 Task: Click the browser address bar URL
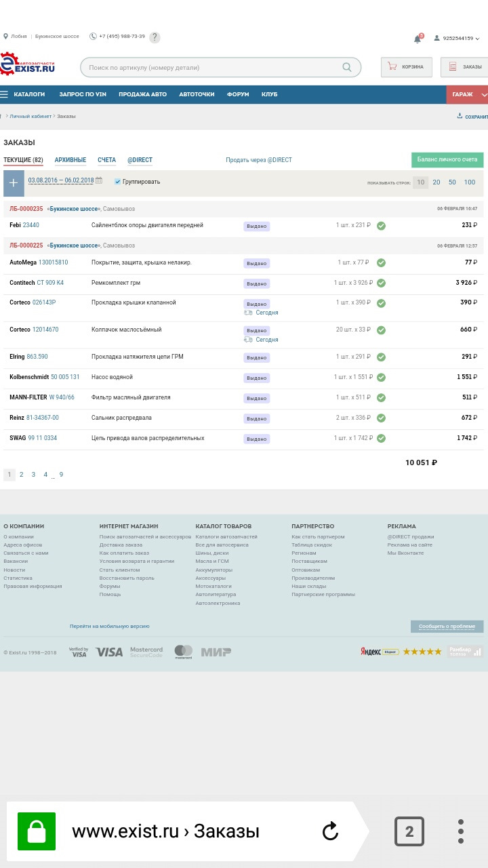click(165, 831)
